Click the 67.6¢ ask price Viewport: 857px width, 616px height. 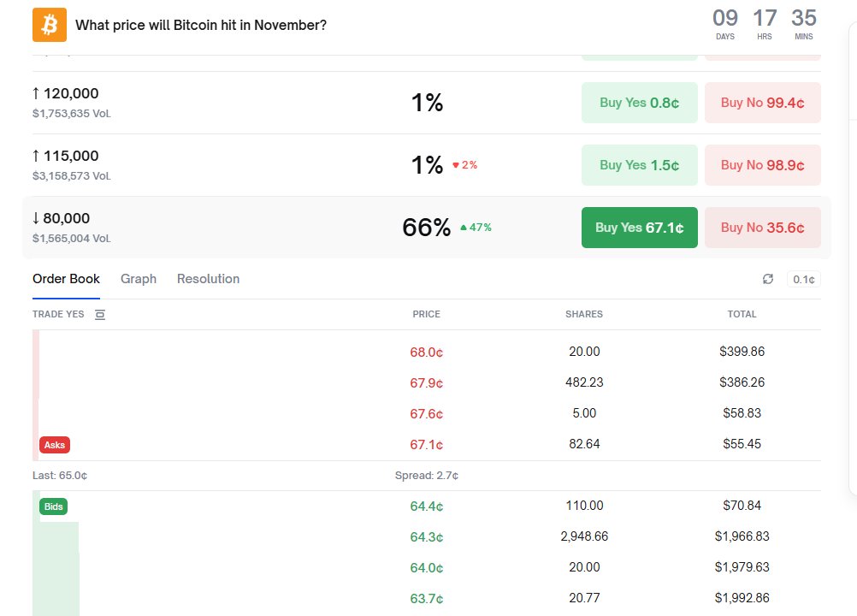(426, 414)
